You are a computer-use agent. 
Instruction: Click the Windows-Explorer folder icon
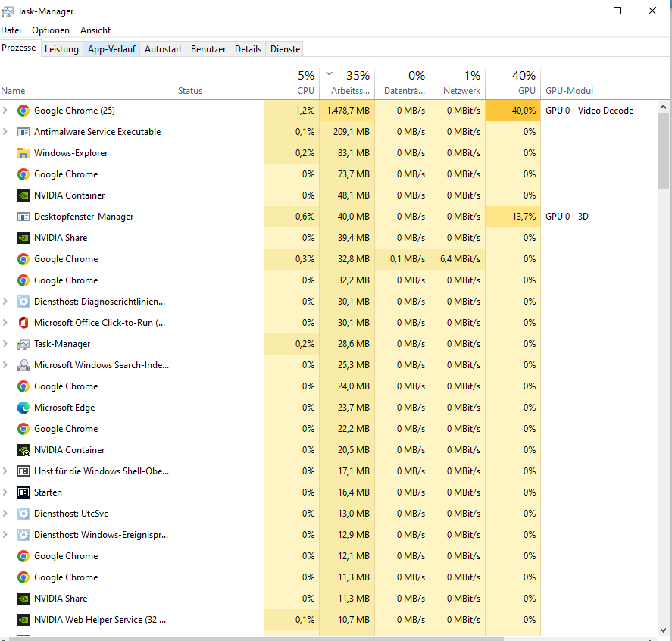pyautogui.click(x=23, y=152)
